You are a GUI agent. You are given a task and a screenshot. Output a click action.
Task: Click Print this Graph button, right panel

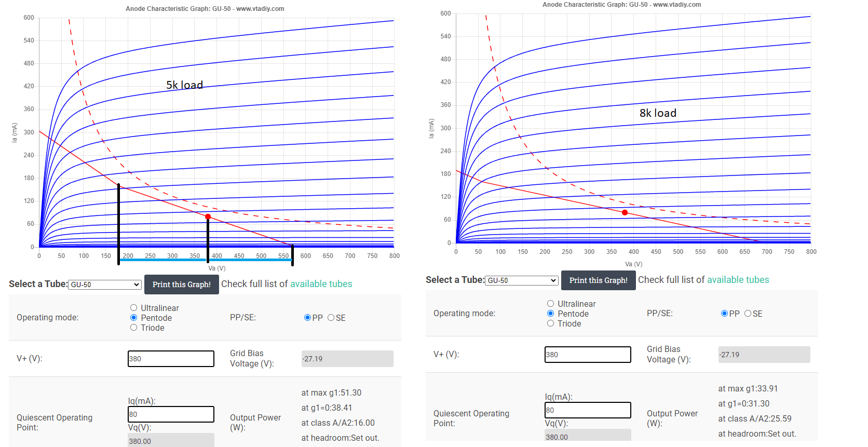(599, 280)
